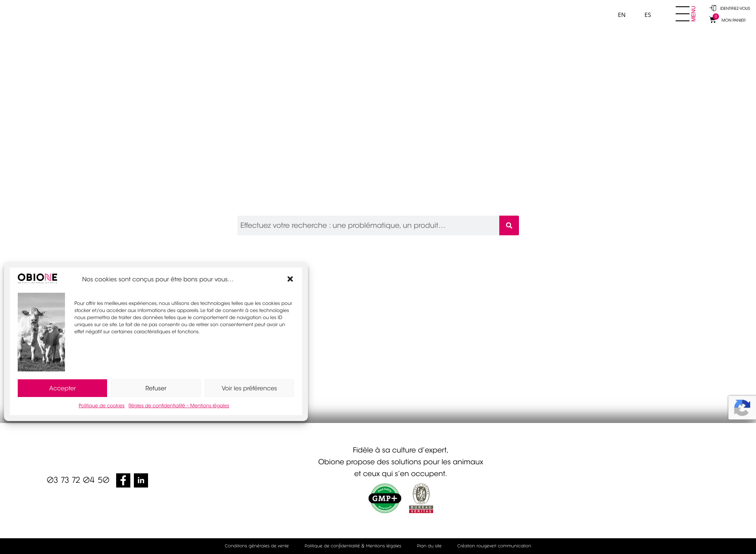Open footer Politique de confidentialité & Mentions légales
This screenshot has height=554, width=756.
pos(353,546)
